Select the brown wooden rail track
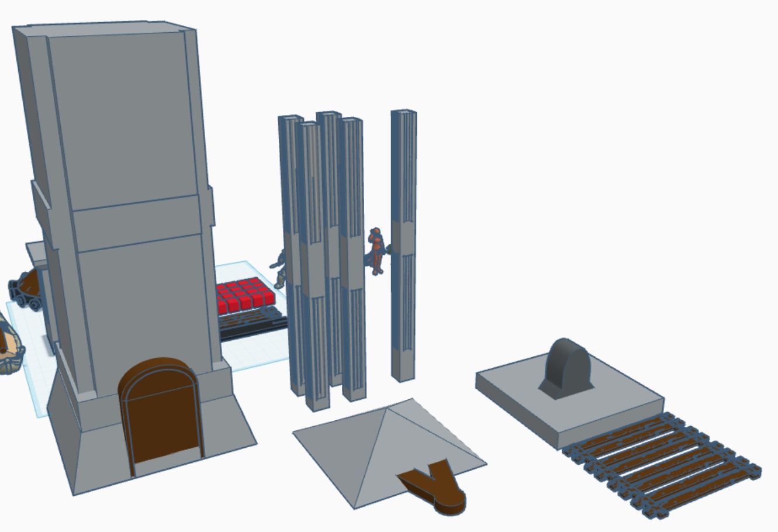This screenshot has height=532, width=778. click(x=662, y=465)
